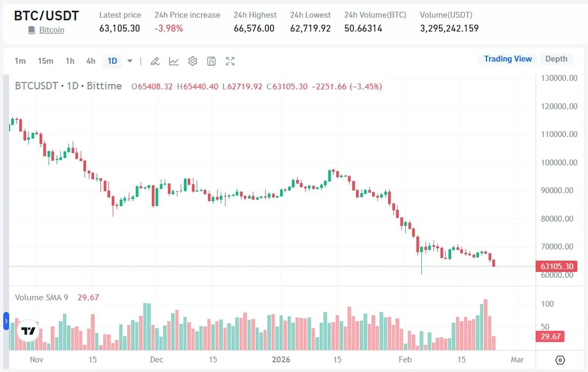
Task: Switch to Depth view
Action: pos(556,59)
